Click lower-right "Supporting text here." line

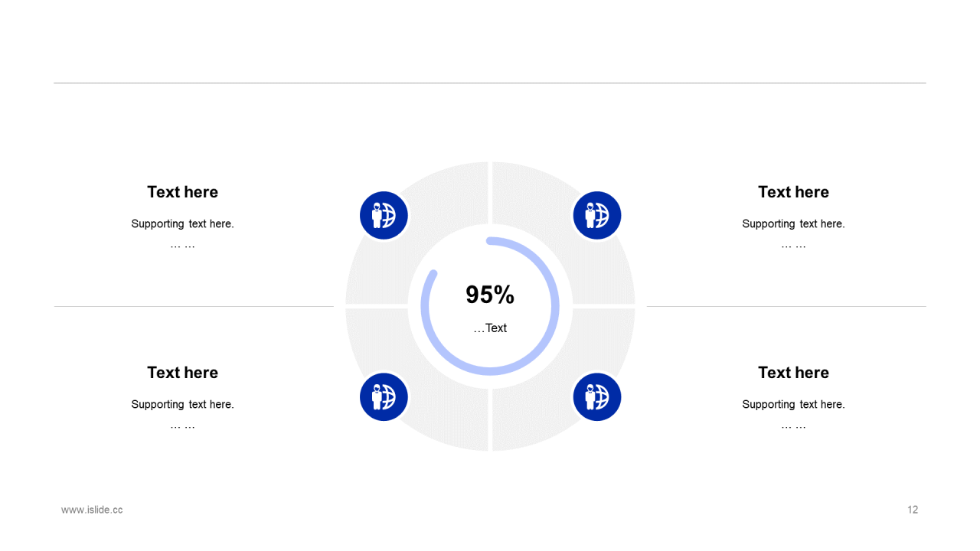click(793, 405)
